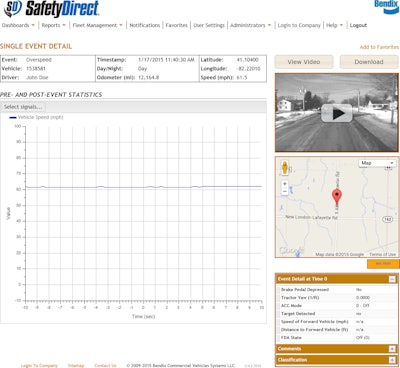
Task: Open the Fleet Management menu
Action: 97,25
